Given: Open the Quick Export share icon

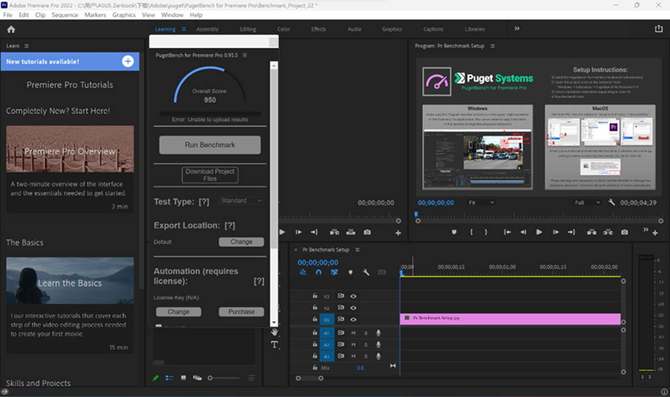Looking at the screenshot, I should click(658, 29).
